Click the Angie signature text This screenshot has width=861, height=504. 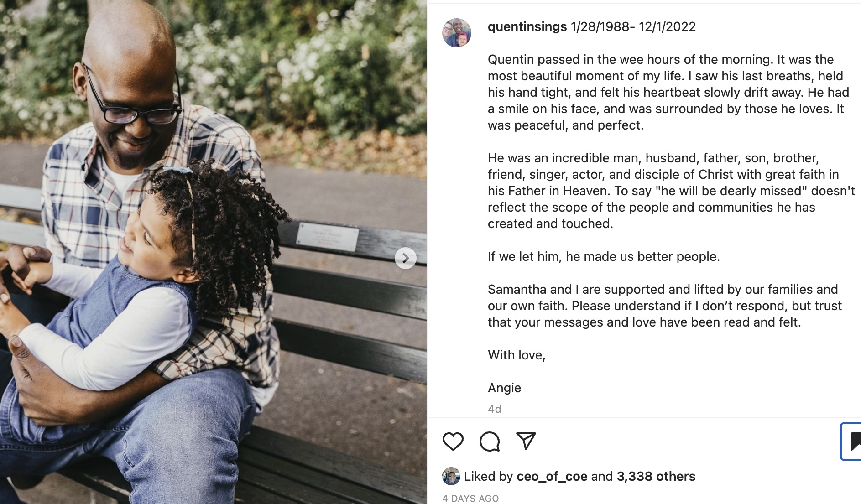504,388
